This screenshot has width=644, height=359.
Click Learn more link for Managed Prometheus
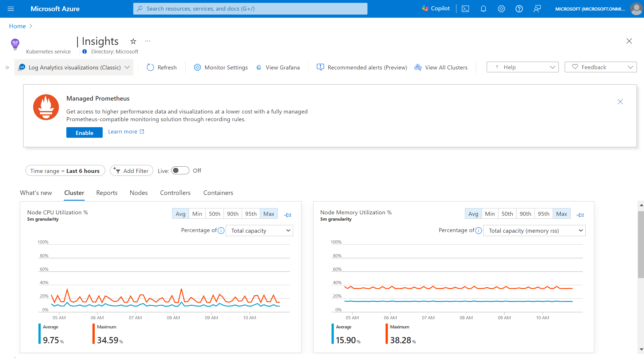[x=125, y=131]
